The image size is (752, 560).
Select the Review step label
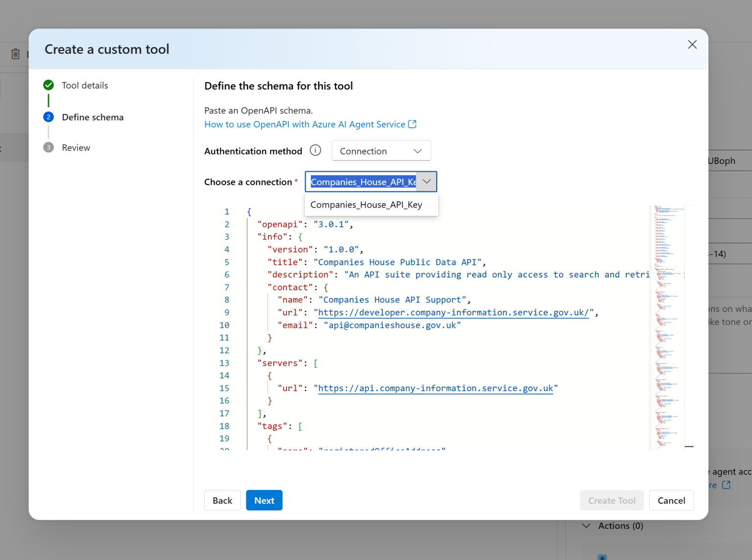click(76, 147)
